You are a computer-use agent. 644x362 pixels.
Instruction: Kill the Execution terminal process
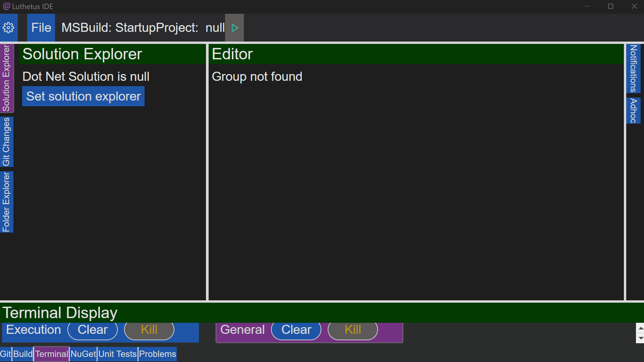(x=149, y=329)
